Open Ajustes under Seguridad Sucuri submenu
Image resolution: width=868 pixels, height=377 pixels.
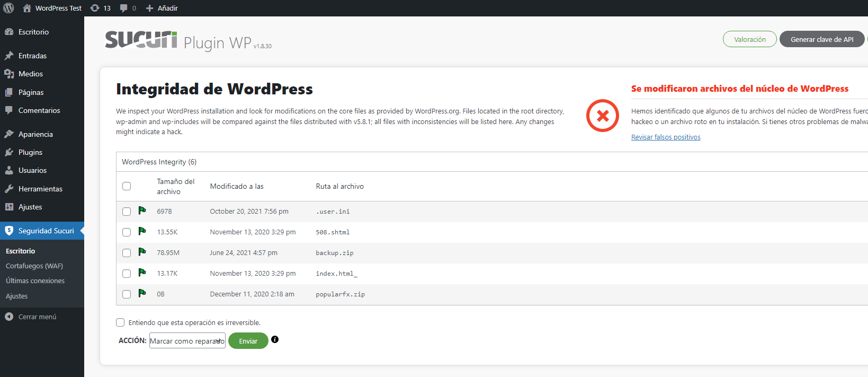[16, 296]
